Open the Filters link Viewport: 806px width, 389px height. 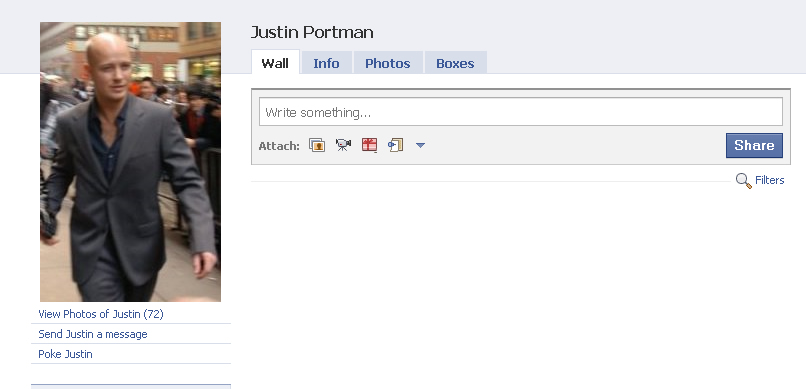coord(770,180)
